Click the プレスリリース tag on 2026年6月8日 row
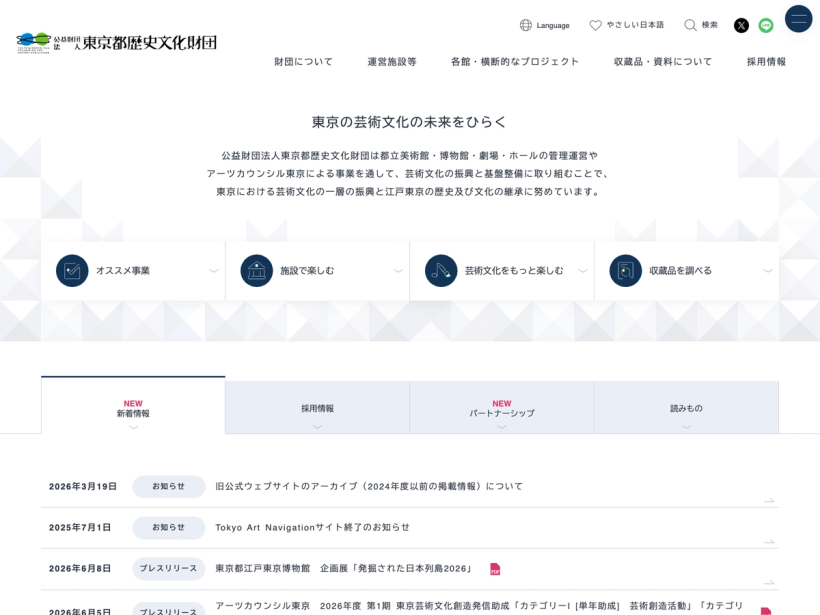 click(x=168, y=568)
